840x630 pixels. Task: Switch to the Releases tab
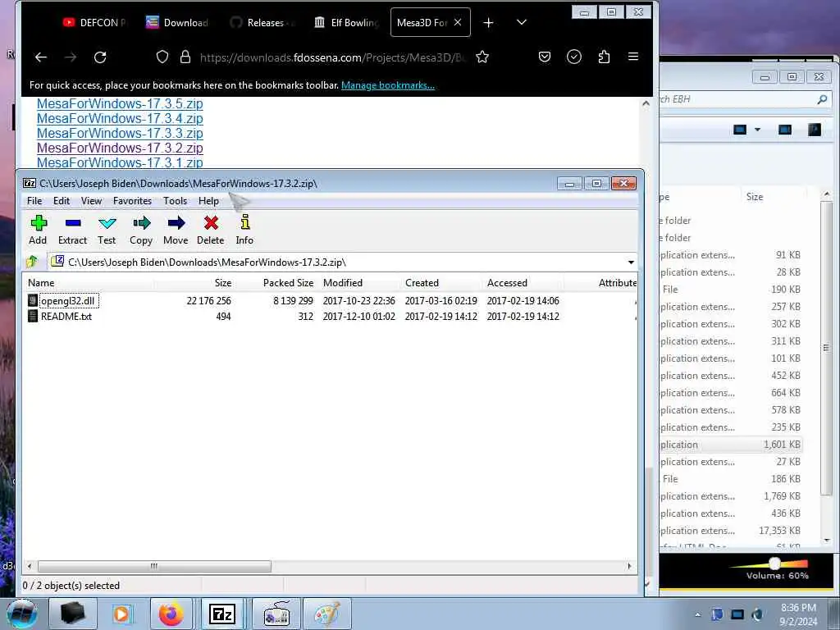coord(262,22)
